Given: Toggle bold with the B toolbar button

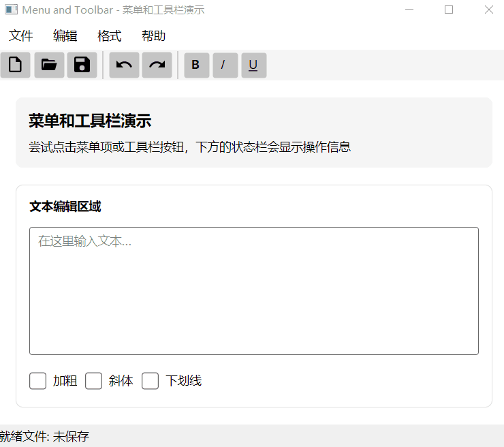Looking at the screenshot, I should point(196,65).
